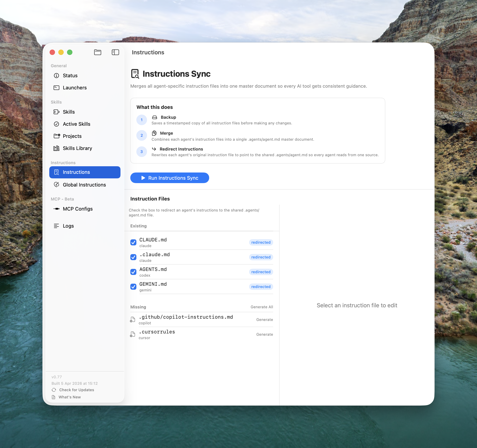This screenshot has height=448, width=477.
Task: Click the redirected badge beside CLAUDE.md
Action: (x=261, y=242)
